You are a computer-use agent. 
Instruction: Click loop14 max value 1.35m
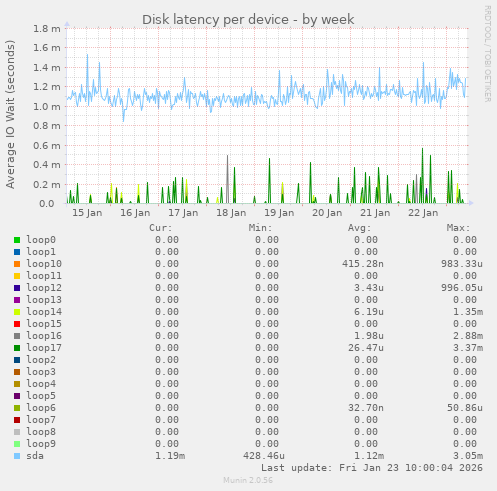click(x=468, y=312)
